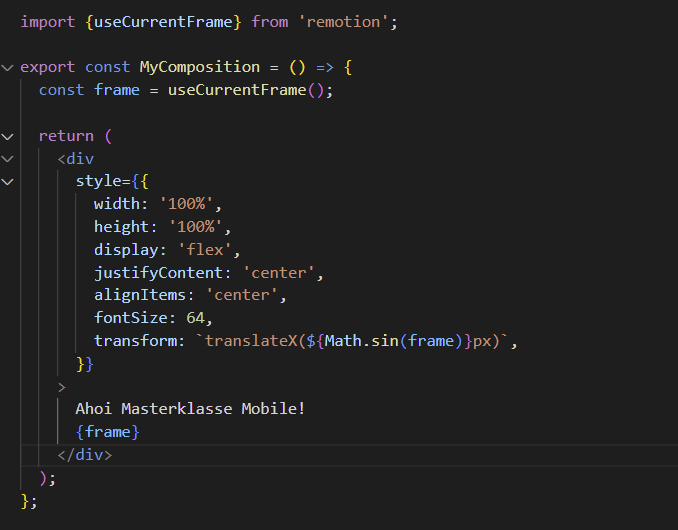This screenshot has width=678, height=530.
Task: Click the 'translateX' text in transform
Action: point(251,341)
